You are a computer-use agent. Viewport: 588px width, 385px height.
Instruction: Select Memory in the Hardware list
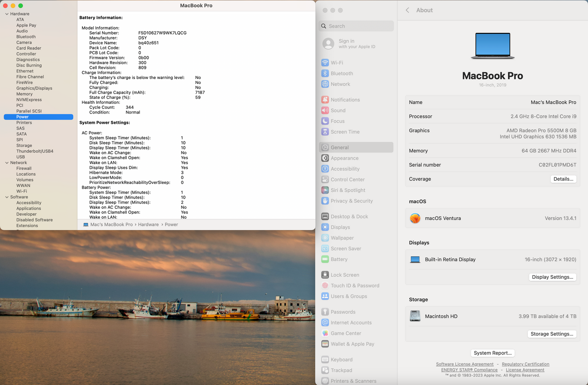[x=24, y=94]
